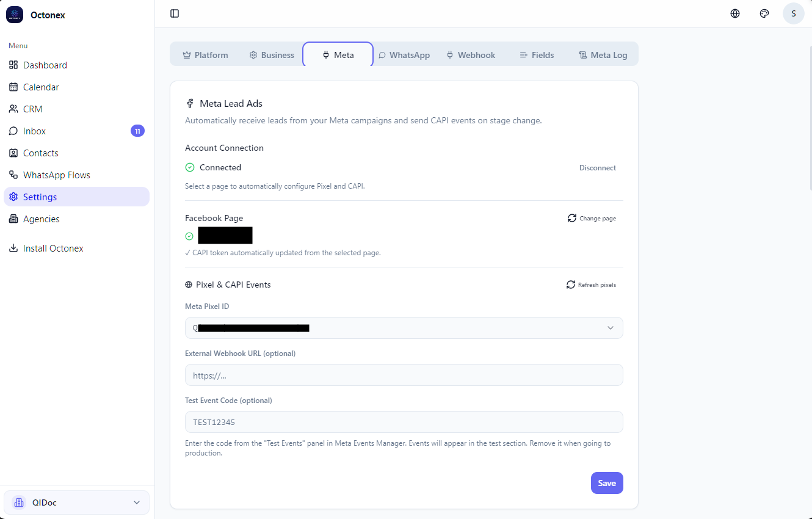Click the Agencies building icon
Image resolution: width=812 pixels, height=519 pixels.
[13, 219]
